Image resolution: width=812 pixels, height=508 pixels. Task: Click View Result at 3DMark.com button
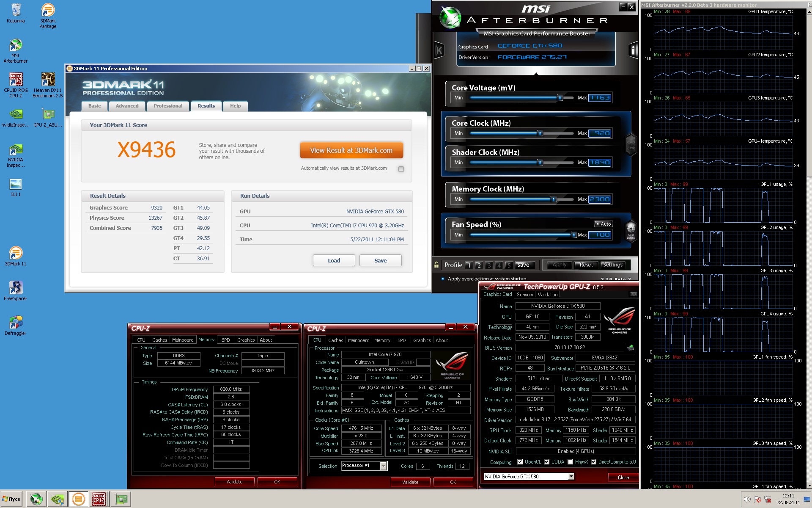point(351,150)
